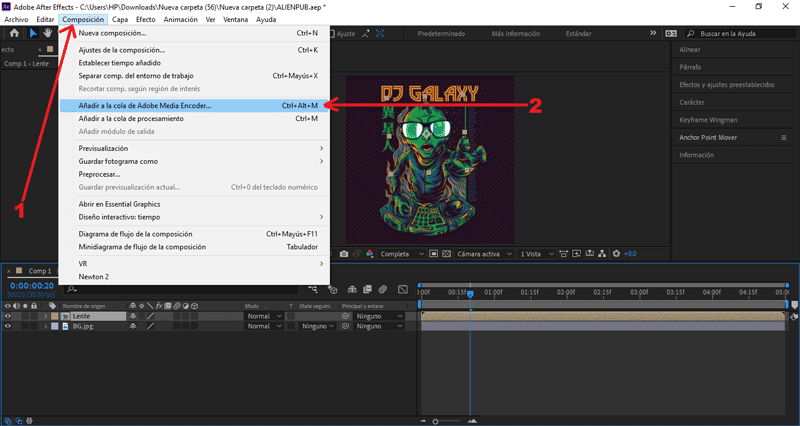800x426 pixels.
Task: Toggle lock for the Lente layer
Action: [34, 316]
